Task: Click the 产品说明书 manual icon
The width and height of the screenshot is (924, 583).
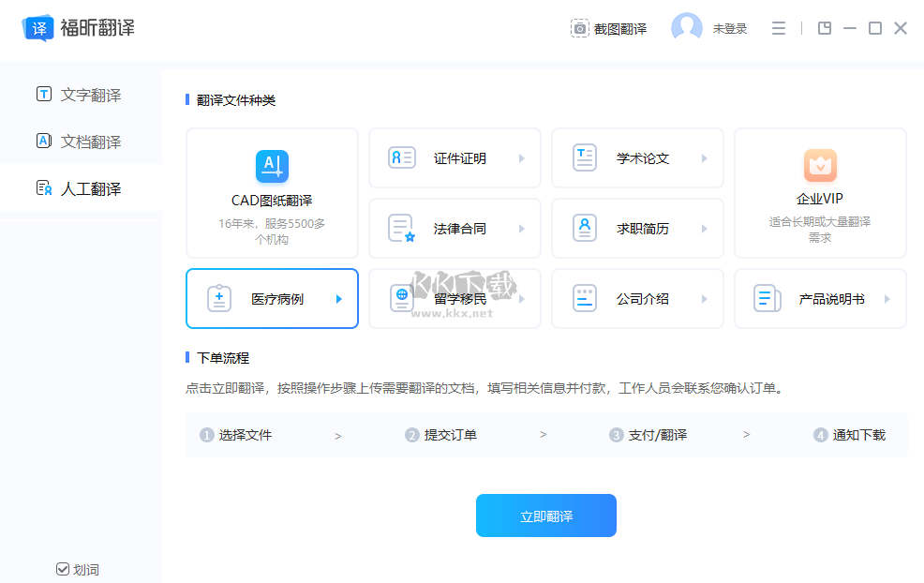Action: [x=767, y=298]
